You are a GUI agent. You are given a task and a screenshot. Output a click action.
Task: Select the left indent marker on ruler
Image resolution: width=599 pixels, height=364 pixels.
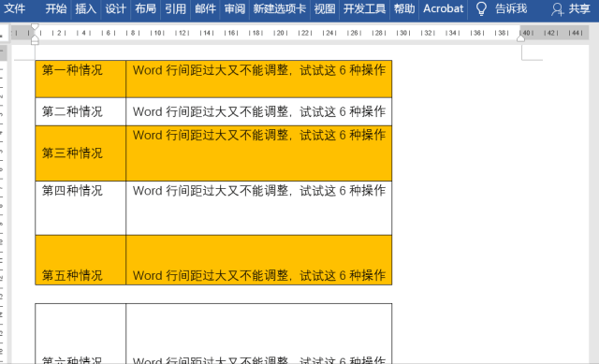click(x=35, y=40)
